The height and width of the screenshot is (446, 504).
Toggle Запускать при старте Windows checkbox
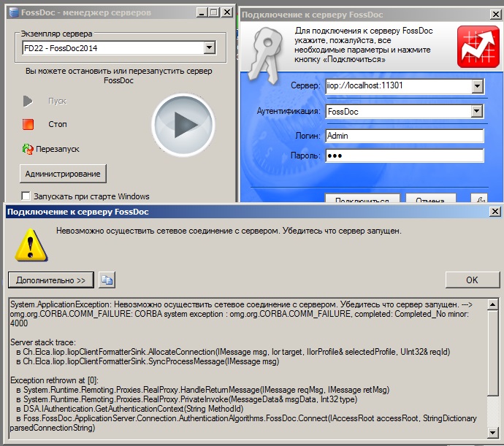[26, 196]
